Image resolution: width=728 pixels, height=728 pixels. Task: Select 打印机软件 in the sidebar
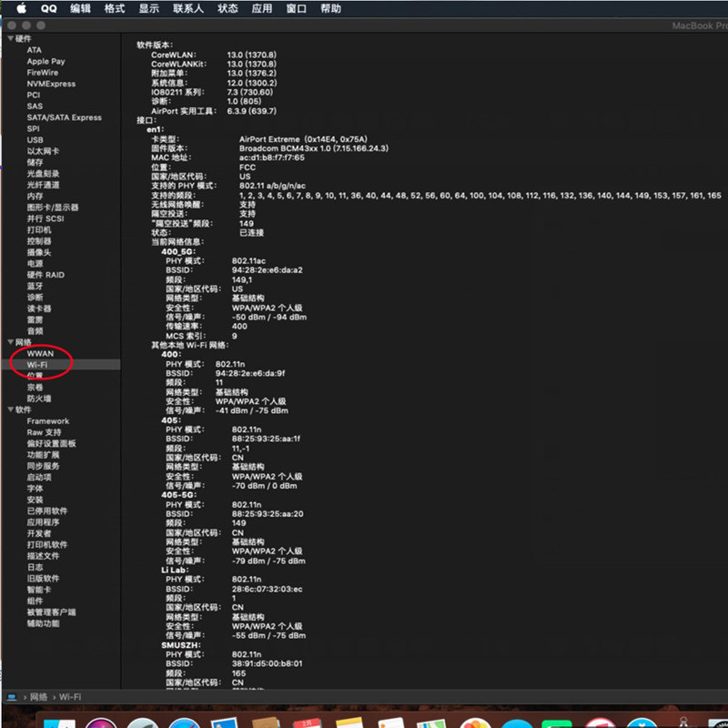coord(47,544)
